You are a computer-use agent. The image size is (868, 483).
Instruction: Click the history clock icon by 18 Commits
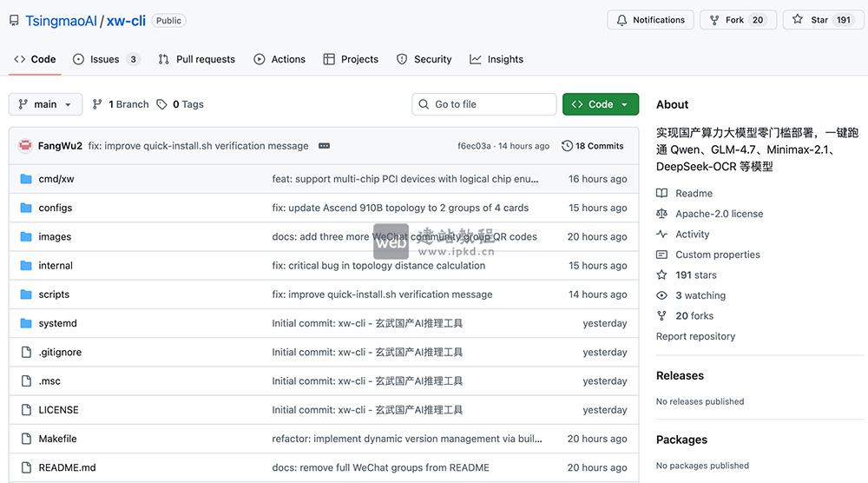[x=567, y=146]
